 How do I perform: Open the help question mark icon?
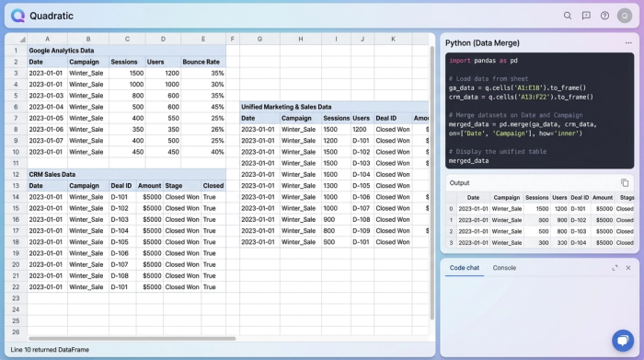(604, 16)
